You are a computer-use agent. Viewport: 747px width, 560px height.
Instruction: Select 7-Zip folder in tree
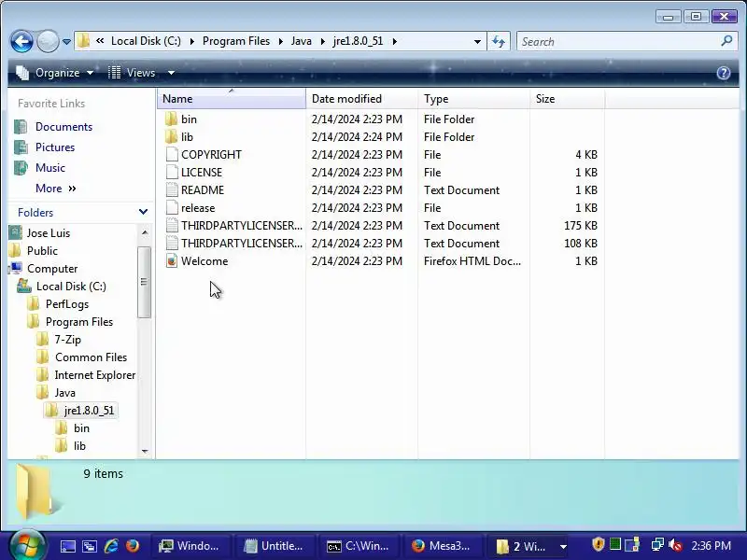[67, 340]
